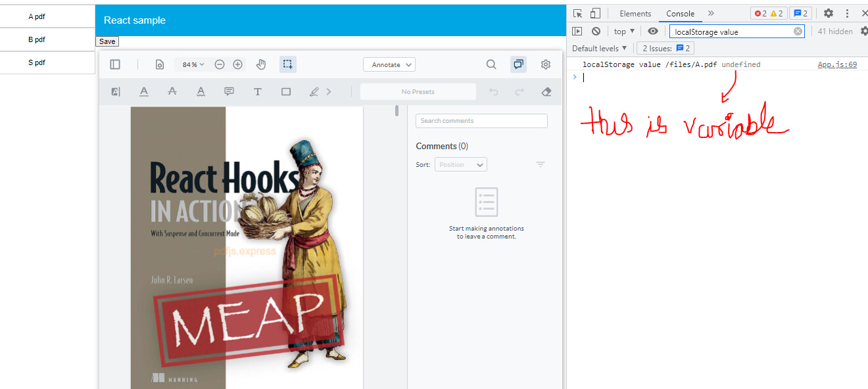Clear the console
Screen dimensions: 868x389
[596, 31]
